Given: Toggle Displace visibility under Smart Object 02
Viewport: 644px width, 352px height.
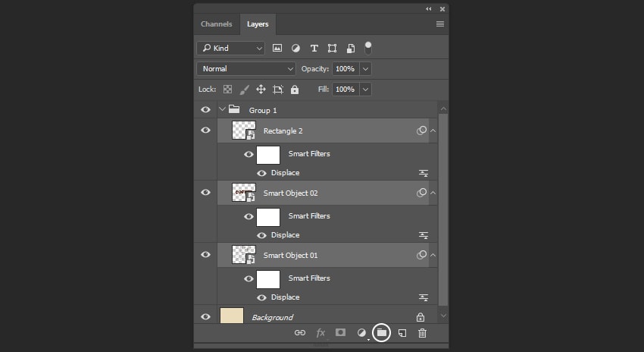Looking at the screenshot, I should (261, 235).
